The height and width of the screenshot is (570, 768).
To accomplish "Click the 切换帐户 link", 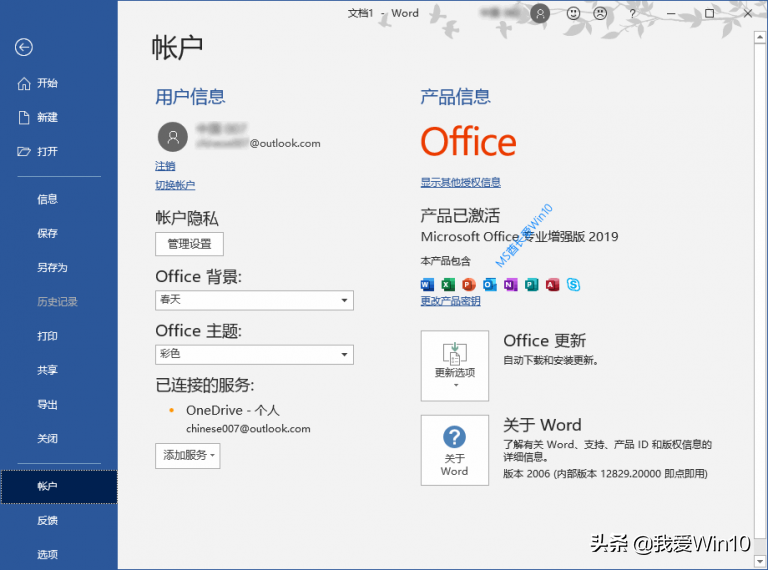I will pos(175,185).
